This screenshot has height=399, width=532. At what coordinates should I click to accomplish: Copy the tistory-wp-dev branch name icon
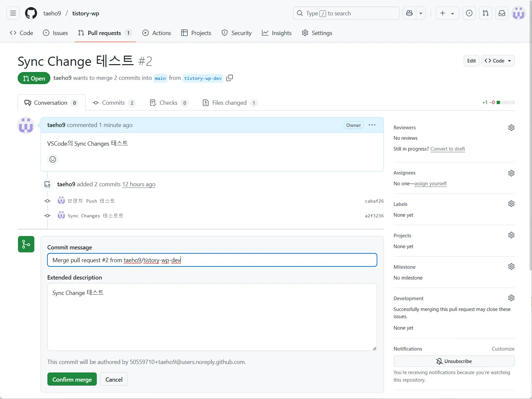(230, 78)
